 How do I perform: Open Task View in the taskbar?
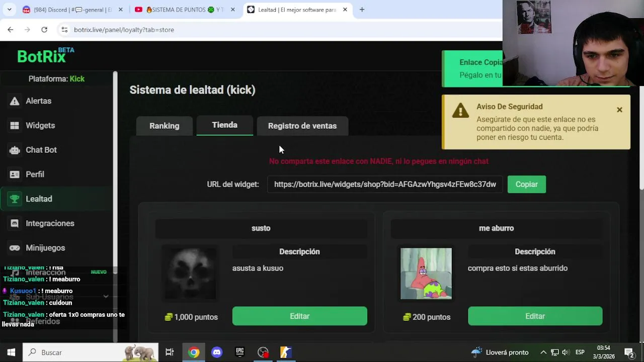tap(170, 352)
